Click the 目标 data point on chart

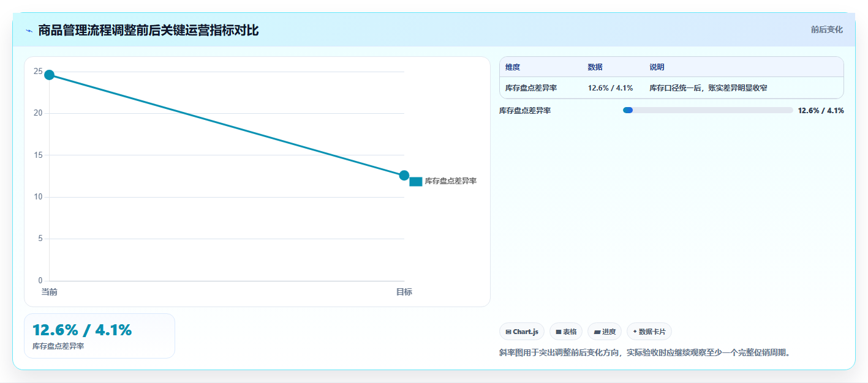tap(404, 176)
